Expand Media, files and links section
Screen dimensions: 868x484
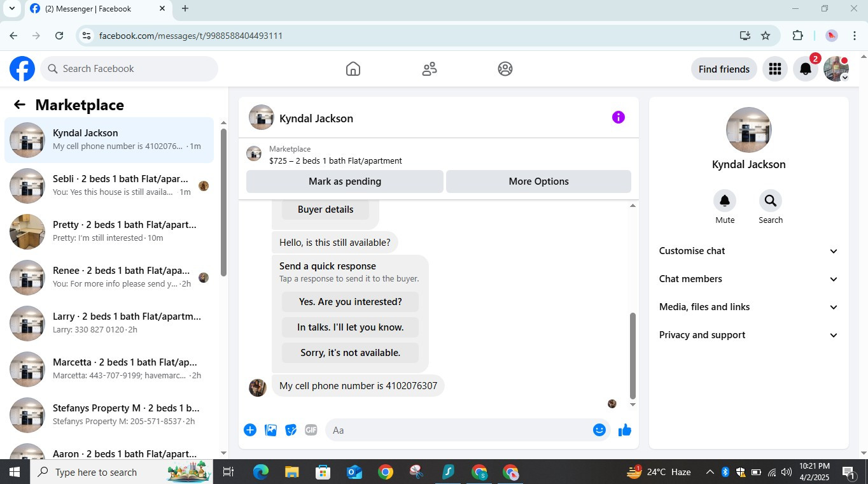[x=748, y=307]
